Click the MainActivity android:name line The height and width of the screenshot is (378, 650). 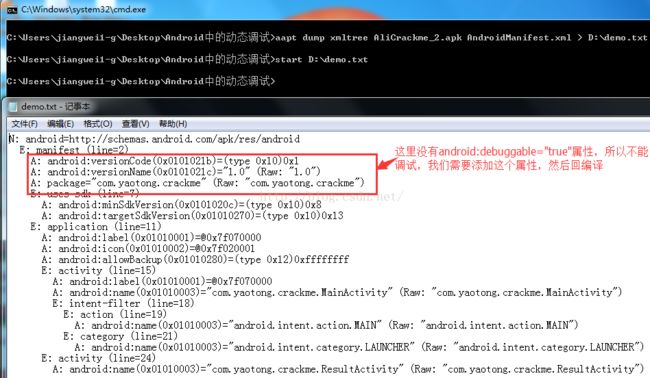coord(337,292)
